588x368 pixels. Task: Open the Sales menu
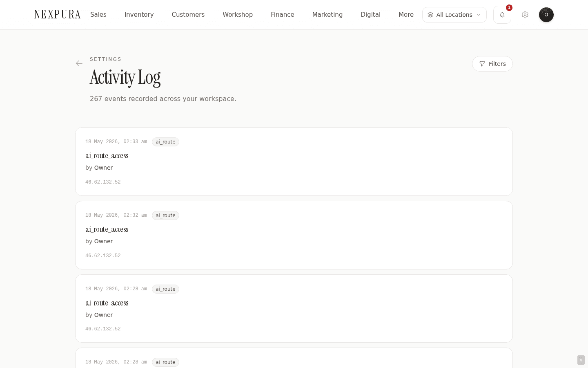tap(98, 15)
